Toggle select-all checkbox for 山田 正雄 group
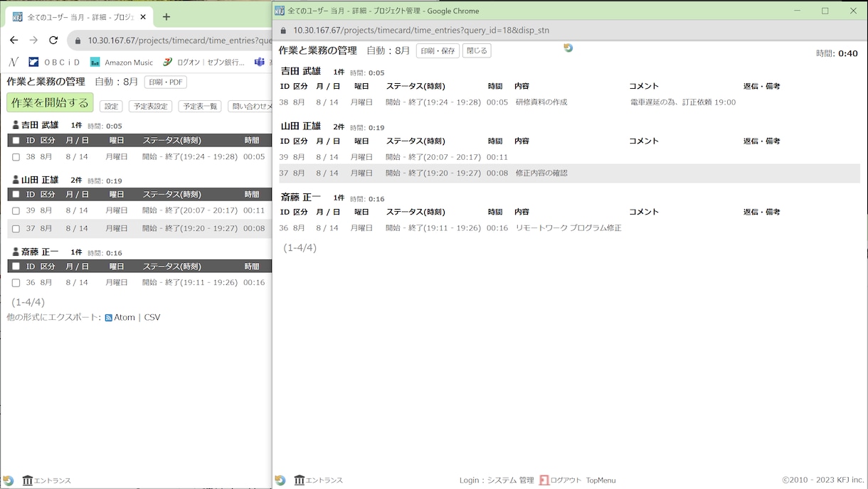Screen dimensions: 868x489 click(16, 195)
